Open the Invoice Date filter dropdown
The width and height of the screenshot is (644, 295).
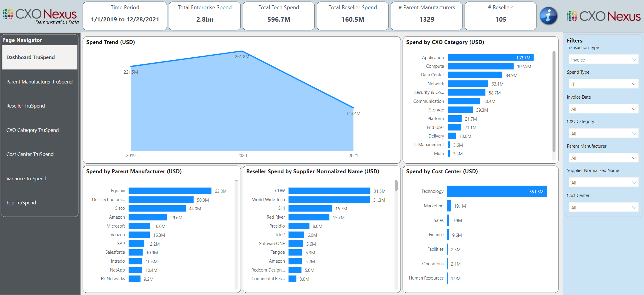click(x=603, y=109)
